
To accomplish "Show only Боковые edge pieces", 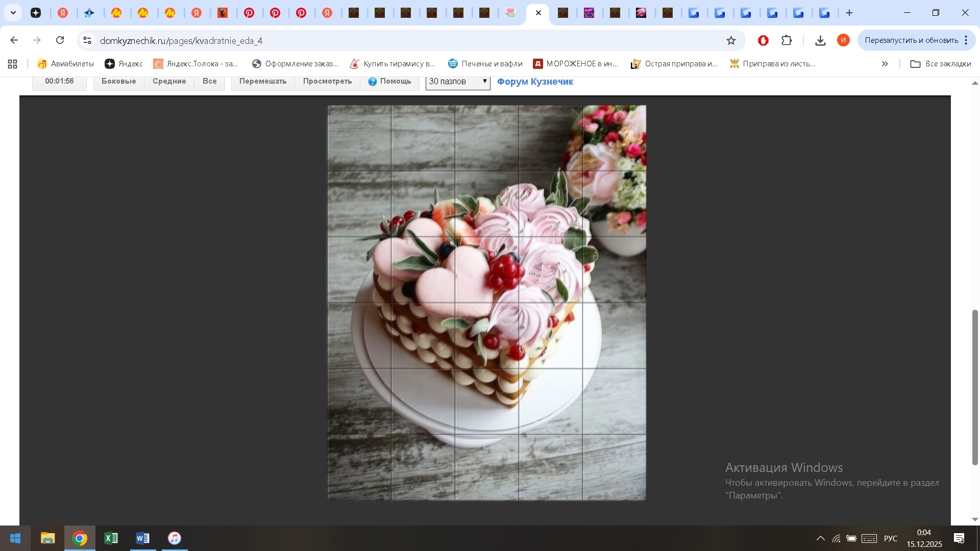I will (118, 82).
